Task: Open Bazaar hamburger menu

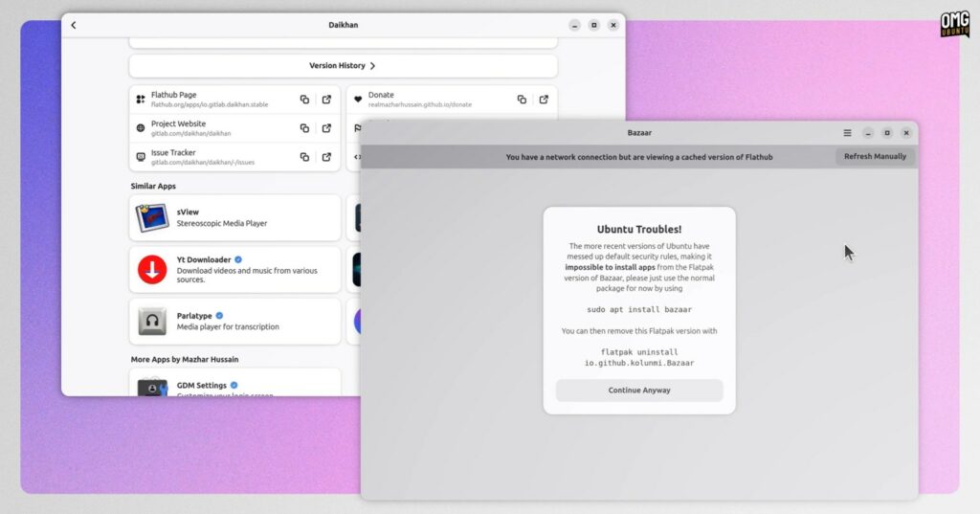Action: pos(848,133)
